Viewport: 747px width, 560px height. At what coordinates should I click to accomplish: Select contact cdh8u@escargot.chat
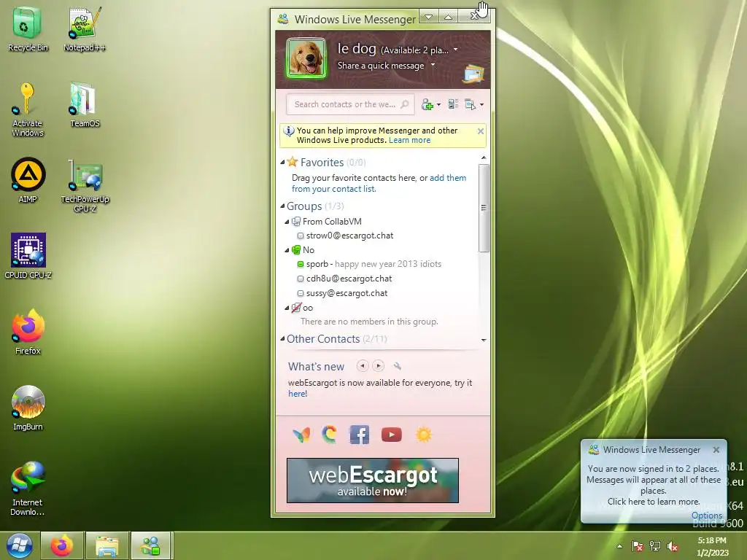(349, 279)
